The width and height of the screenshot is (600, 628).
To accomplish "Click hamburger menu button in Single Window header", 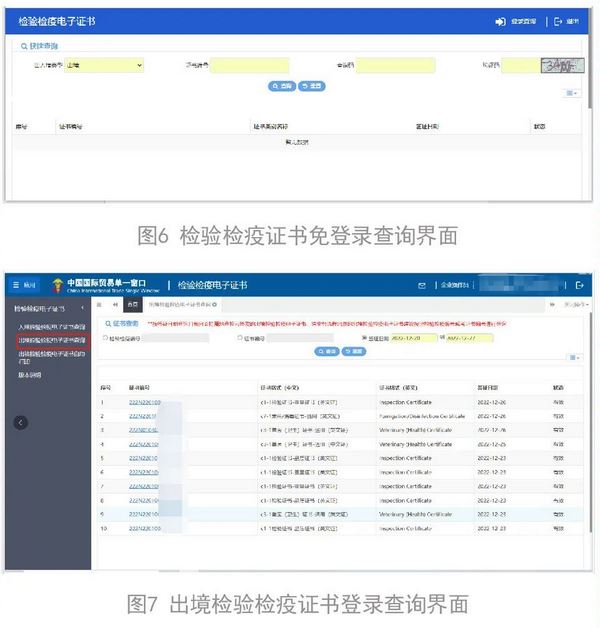I will point(24,285).
